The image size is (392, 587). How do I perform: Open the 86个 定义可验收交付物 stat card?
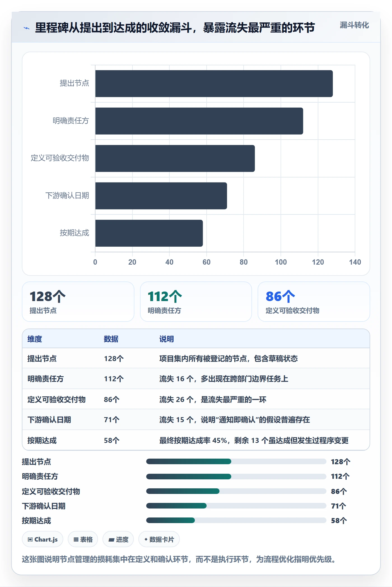[x=314, y=302]
